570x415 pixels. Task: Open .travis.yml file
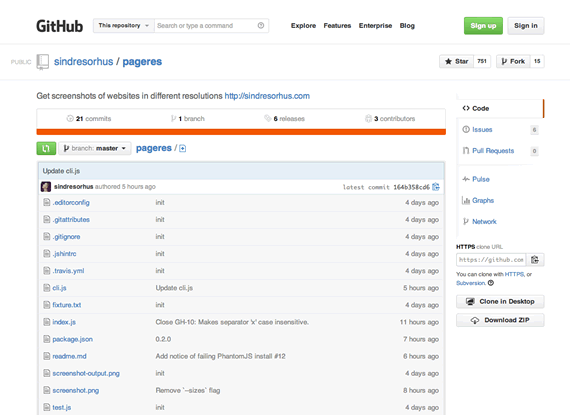pos(68,271)
